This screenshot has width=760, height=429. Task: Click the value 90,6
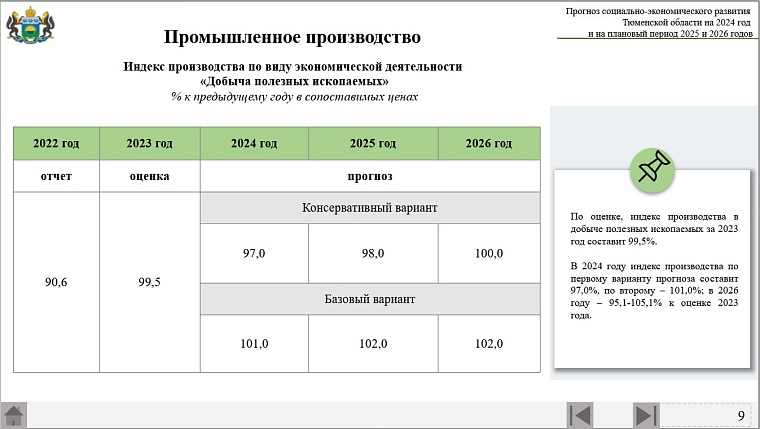(56, 282)
